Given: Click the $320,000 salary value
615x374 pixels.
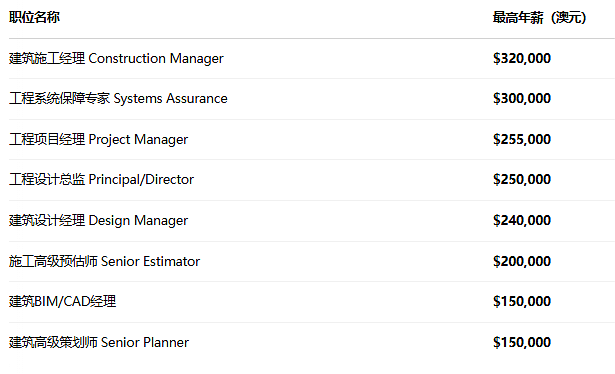Looking at the screenshot, I should (x=522, y=58).
